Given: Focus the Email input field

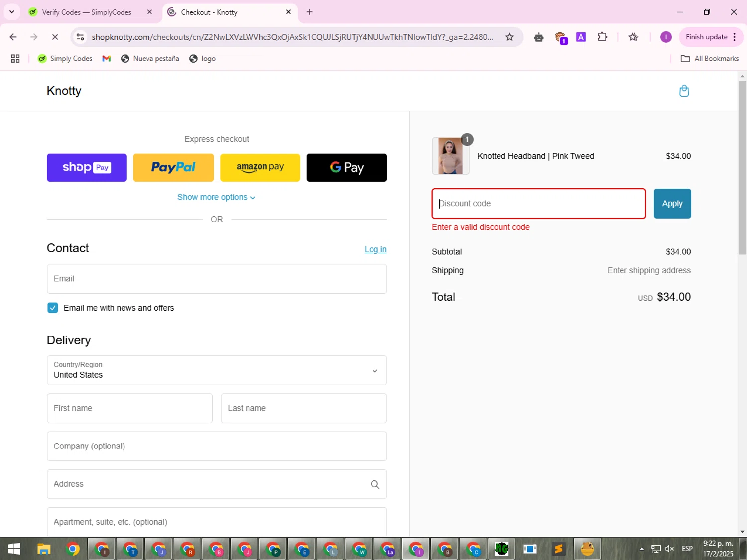Looking at the screenshot, I should 217,279.
